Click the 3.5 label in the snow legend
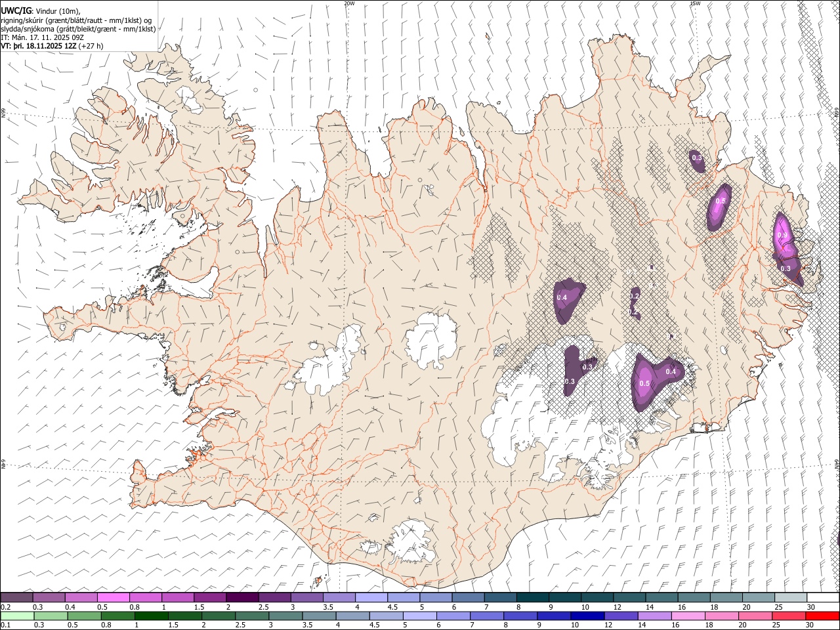This screenshot has height=630, width=840. click(328, 607)
